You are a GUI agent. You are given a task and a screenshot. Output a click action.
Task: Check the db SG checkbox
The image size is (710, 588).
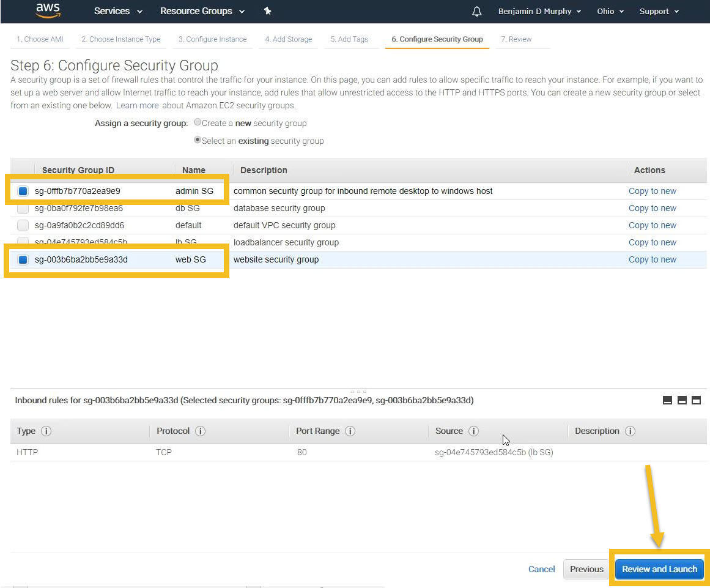click(x=23, y=209)
